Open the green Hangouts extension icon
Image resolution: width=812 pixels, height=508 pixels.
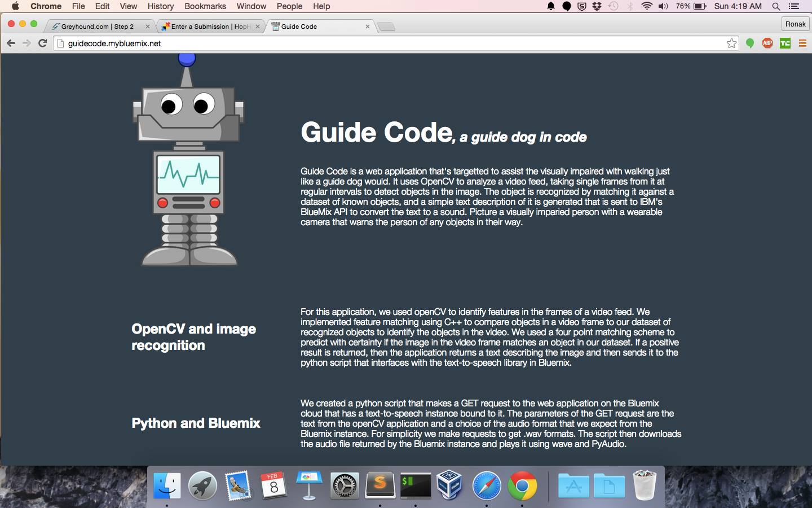click(750, 43)
